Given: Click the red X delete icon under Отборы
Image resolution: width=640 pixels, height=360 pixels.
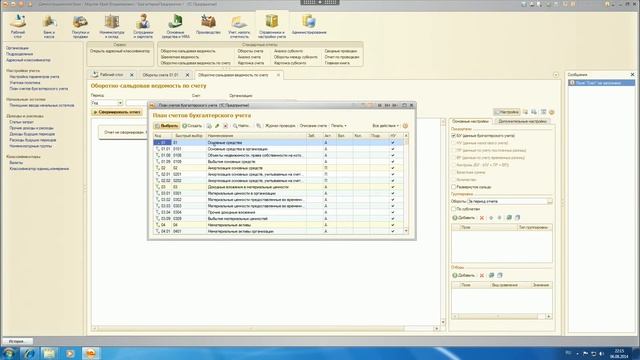Looking at the screenshot, I should 482,276.
